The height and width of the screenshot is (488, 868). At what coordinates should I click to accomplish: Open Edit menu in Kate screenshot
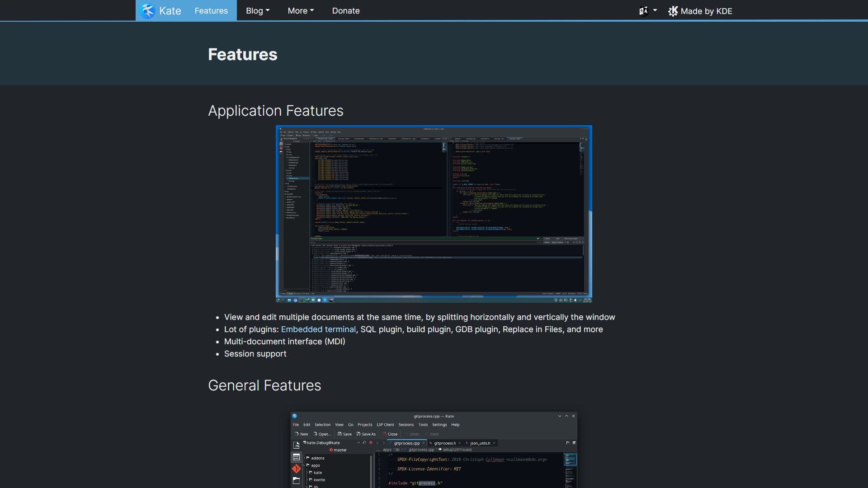[307, 425]
